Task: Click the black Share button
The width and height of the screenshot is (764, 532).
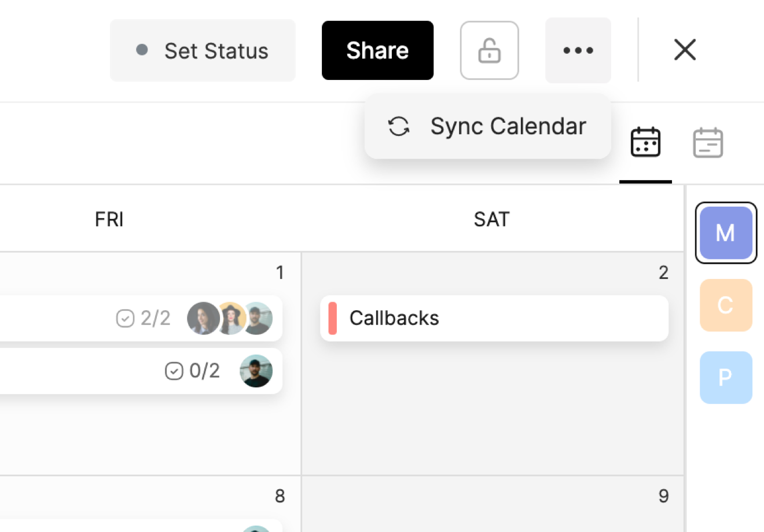Action: tap(377, 50)
